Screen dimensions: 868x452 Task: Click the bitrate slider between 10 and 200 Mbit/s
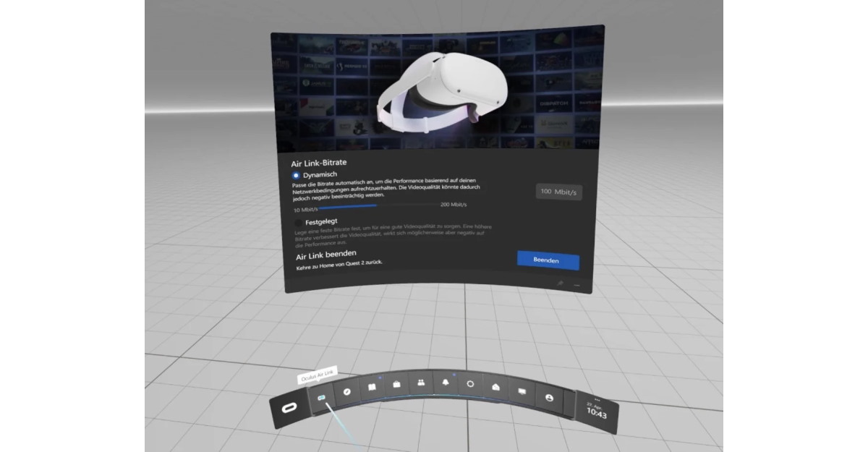pos(379,206)
